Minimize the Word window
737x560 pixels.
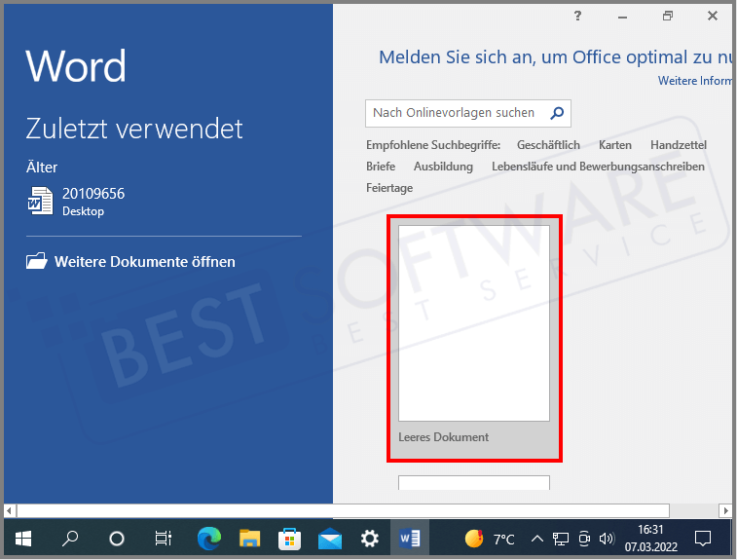[x=622, y=17]
